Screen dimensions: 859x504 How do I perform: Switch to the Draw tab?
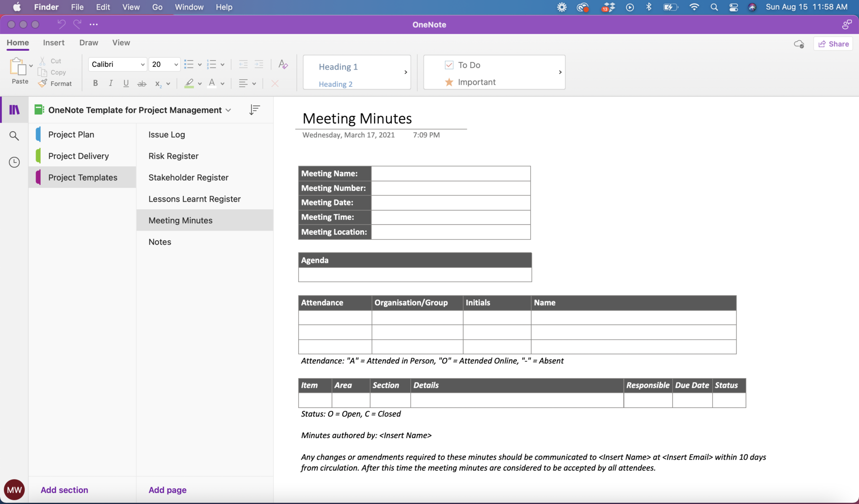point(89,43)
